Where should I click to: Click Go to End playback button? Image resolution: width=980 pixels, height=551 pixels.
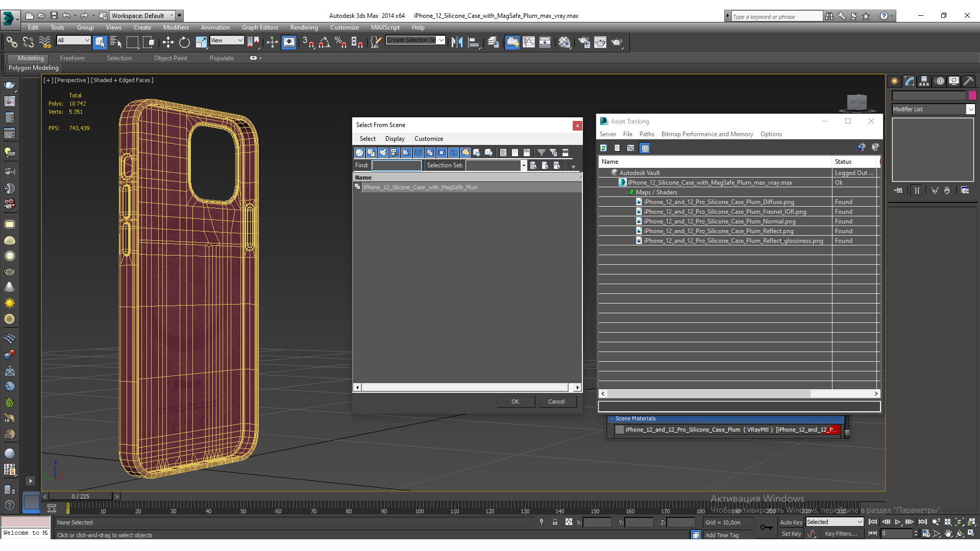tap(922, 522)
